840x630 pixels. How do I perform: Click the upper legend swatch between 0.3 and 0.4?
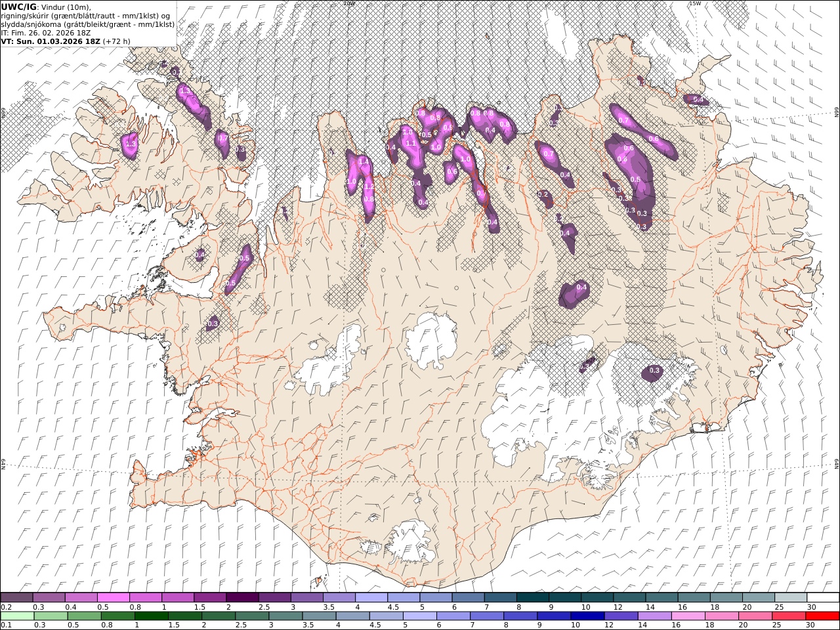pos(49,597)
